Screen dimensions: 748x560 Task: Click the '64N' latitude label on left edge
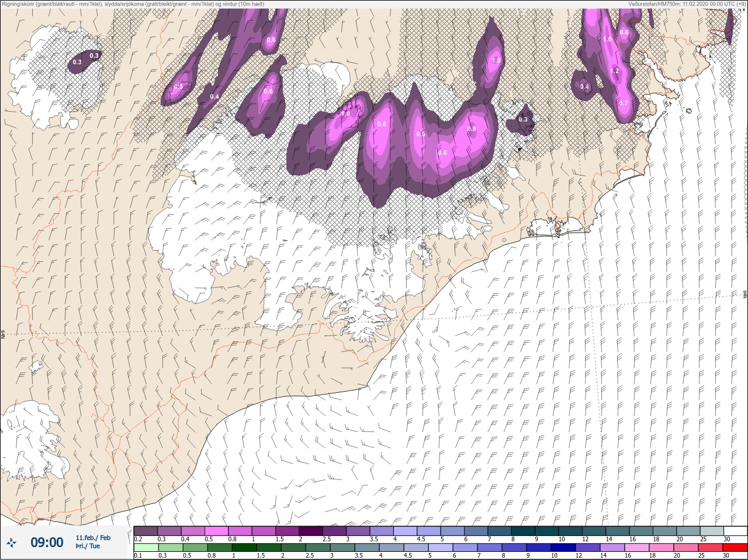3,336
